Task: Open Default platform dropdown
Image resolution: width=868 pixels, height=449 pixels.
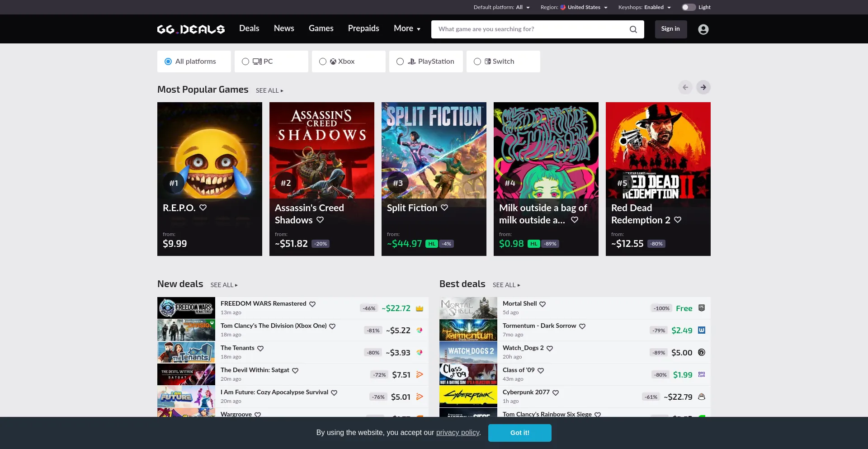Action: 501,7
